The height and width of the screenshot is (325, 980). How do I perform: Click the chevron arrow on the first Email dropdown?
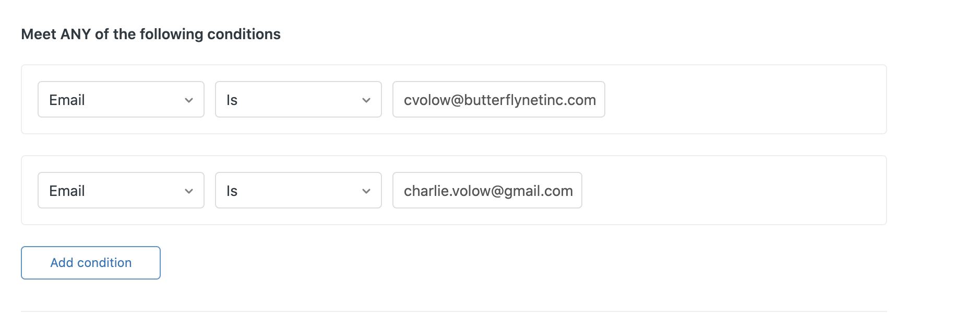coord(189,100)
